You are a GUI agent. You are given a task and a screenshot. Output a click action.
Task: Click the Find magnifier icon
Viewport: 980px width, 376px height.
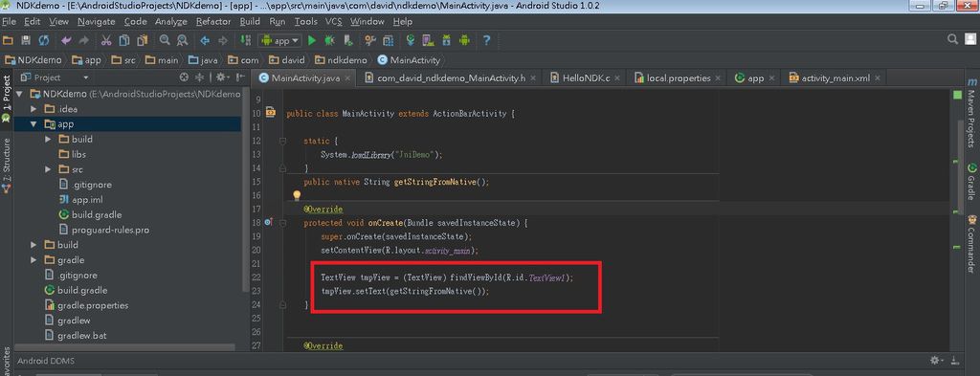165,40
